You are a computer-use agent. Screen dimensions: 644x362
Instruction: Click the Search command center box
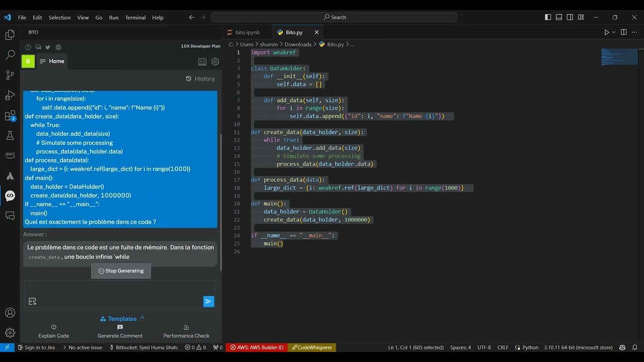[x=334, y=17]
